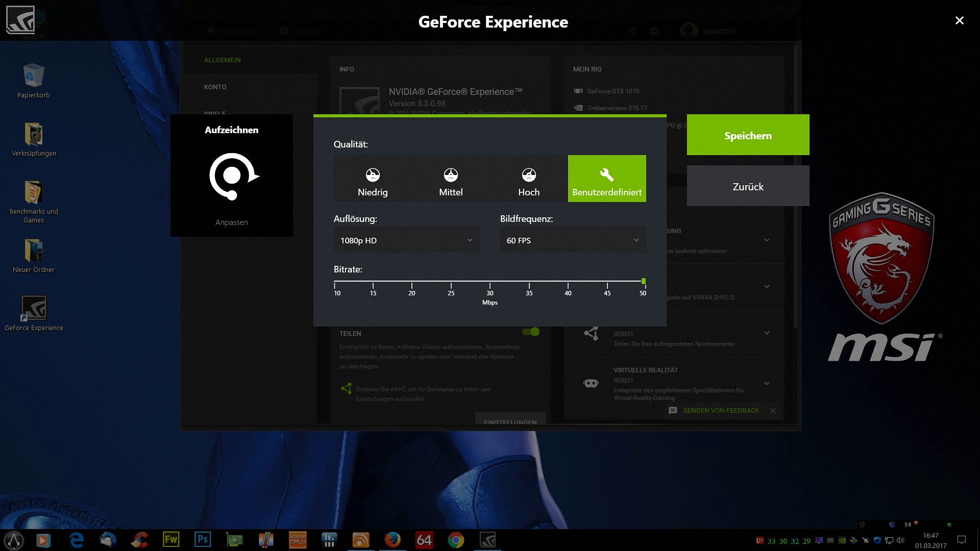
Task: Open Papierkorb recycle bin desktop icon
Action: 34,77
